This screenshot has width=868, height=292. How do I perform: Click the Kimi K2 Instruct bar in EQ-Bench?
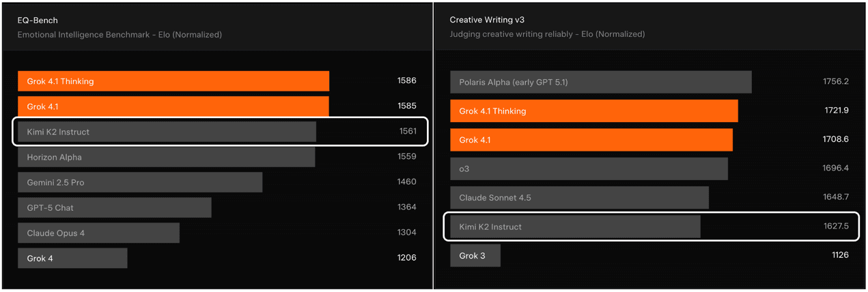(x=167, y=132)
